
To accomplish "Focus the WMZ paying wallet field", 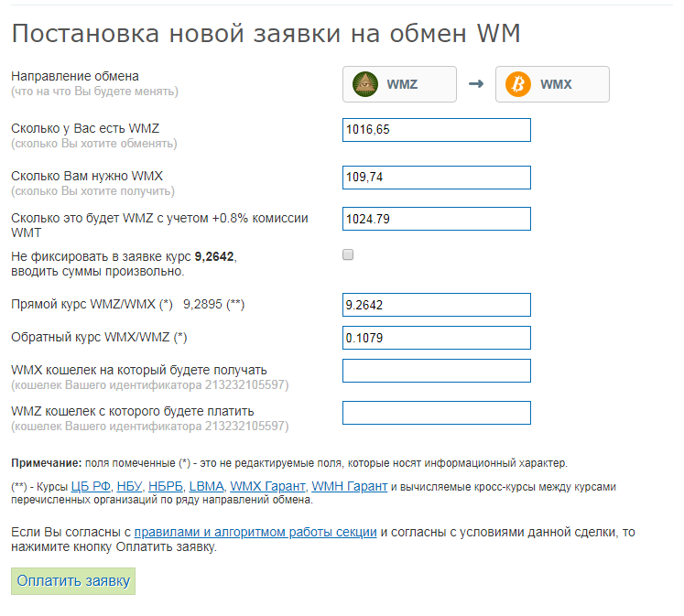I will (436, 413).
